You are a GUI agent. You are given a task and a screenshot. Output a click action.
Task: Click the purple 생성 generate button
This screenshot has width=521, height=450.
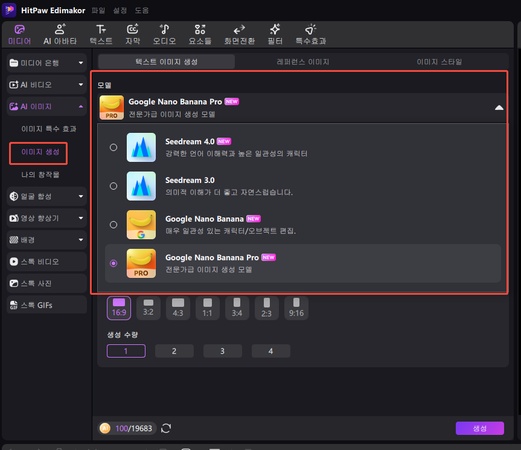click(x=480, y=428)
